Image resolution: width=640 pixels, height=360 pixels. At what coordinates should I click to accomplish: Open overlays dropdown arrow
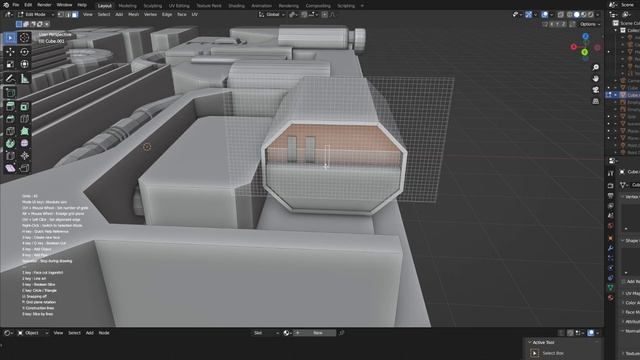(x=551, y=14)
